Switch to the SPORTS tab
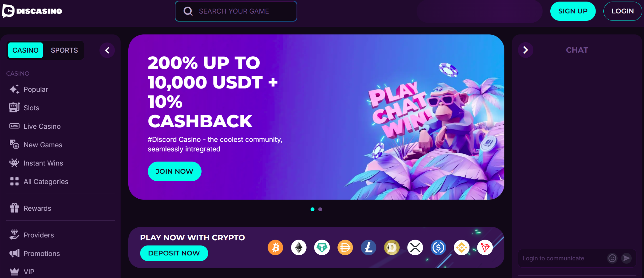The image size is (644, 278). click(x=64, y=50)
